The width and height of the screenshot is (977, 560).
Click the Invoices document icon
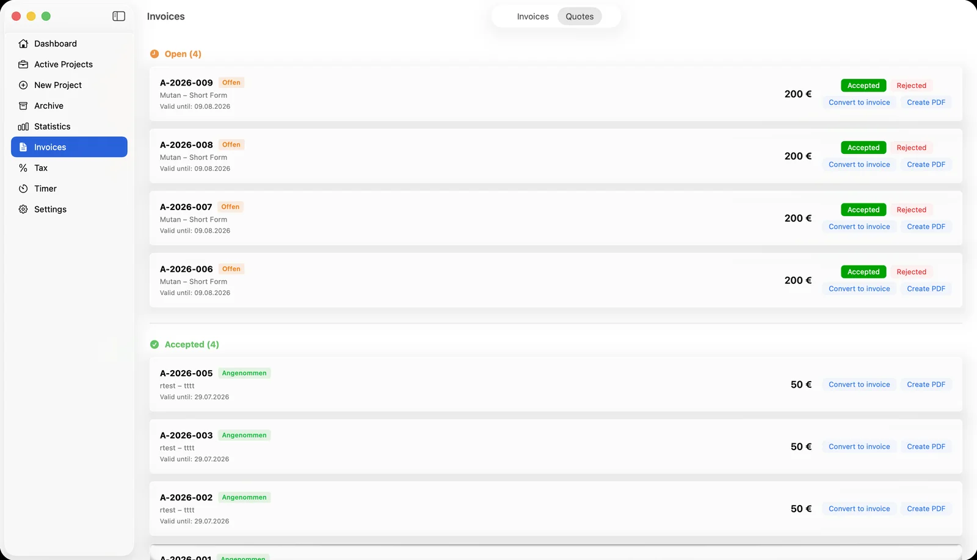click(x=23, y=147)
